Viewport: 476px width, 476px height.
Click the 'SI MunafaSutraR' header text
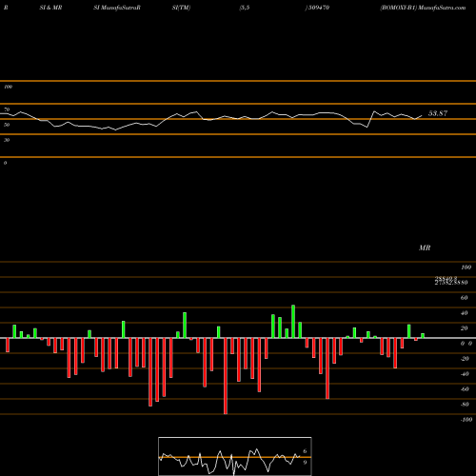[x=117, y=8]
